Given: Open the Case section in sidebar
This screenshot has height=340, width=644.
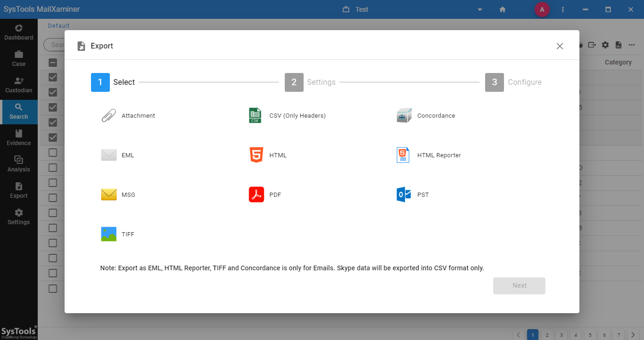Looking at the screenshot, I should click(x=19, y=59).
